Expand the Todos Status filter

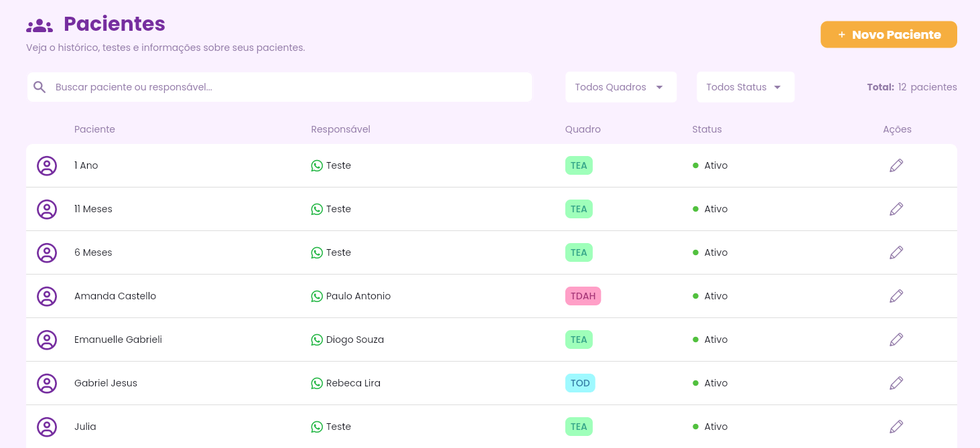pyautogui.click(x=745, y=87)
